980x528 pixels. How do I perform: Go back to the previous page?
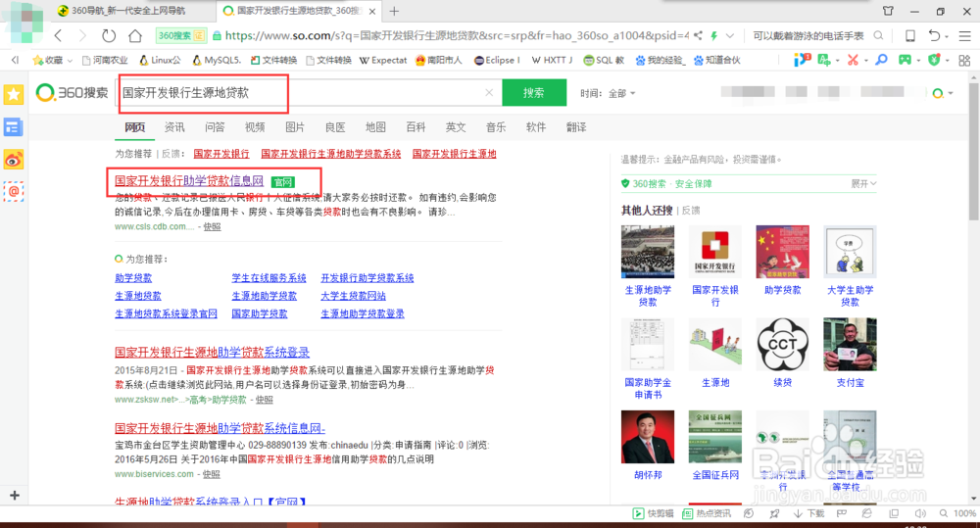coord(58,35)
